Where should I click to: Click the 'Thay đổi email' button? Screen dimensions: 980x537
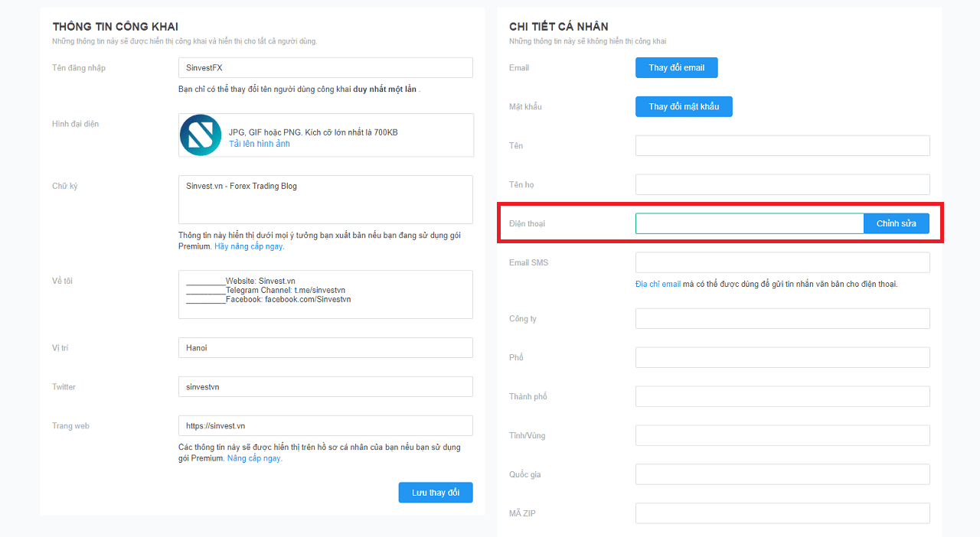(x=677, y=68)
